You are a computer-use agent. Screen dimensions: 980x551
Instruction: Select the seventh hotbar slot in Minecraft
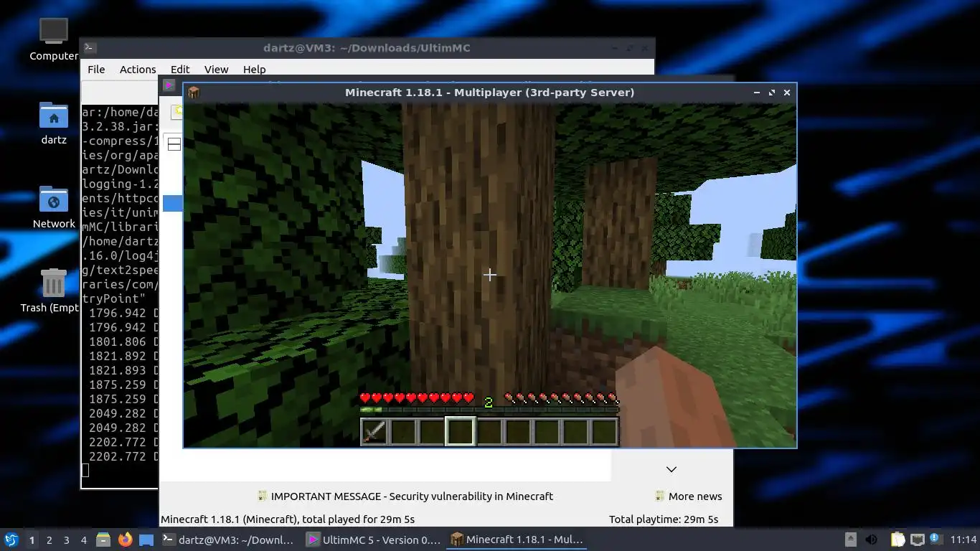546,432
